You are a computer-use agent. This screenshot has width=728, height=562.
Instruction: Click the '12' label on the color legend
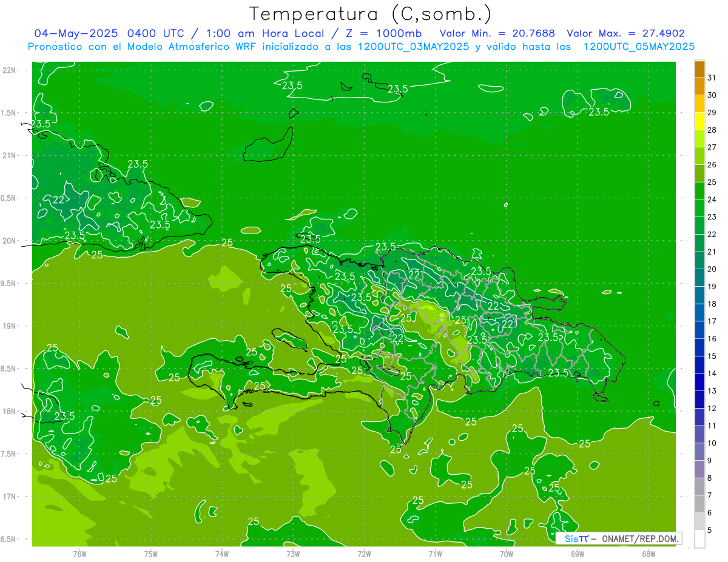pos(712,408)
